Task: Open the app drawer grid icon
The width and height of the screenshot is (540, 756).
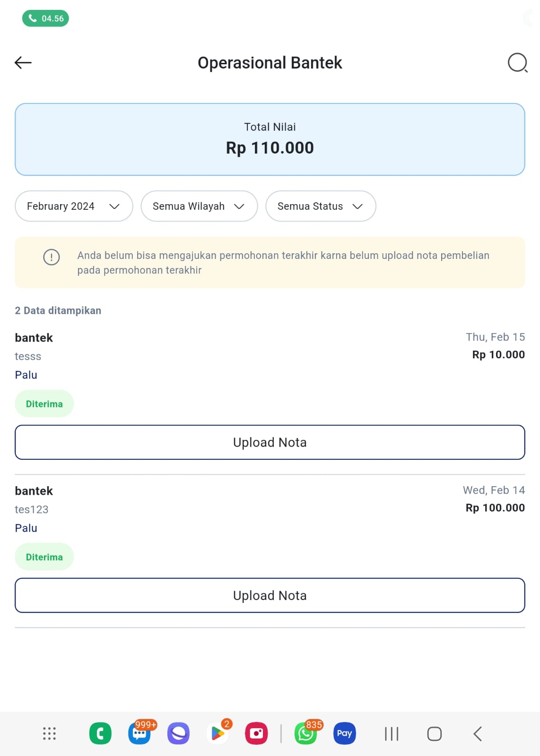Action: pyautogui.click(x=50, y=733)
